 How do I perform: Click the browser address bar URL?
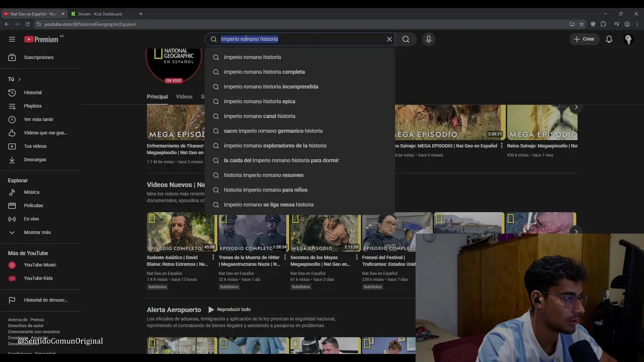click(x=90, y=24)
